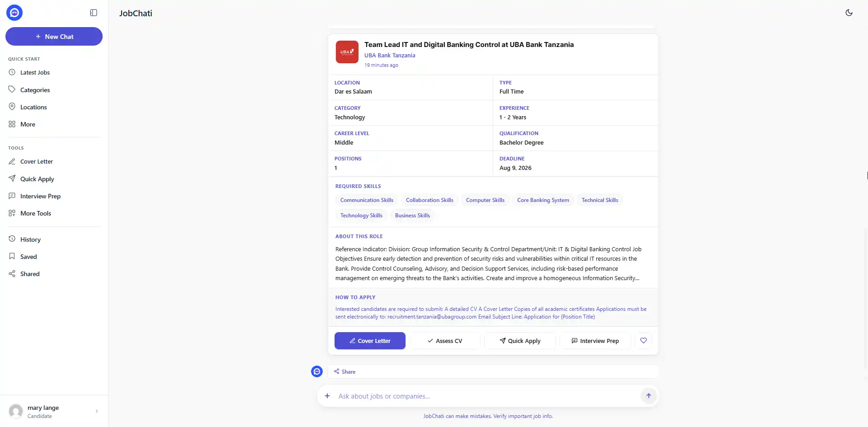868x427 pixels.
Task: Open mary lange profile menu chevron
Action: click(x=97, y=411)
